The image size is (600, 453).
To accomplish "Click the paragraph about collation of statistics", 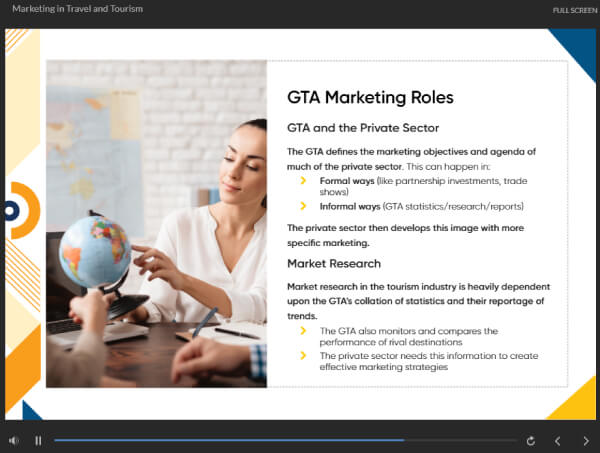I will pos(418,301).
